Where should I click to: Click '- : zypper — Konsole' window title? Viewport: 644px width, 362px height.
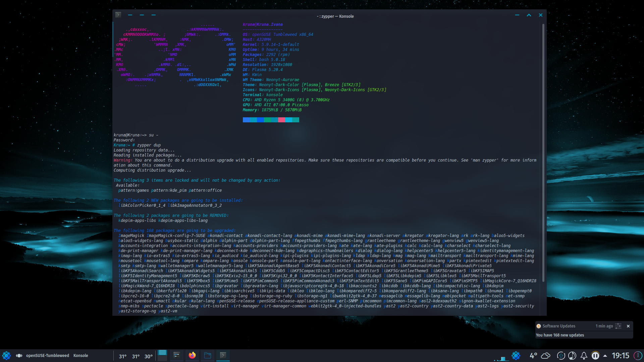point(335,16)
